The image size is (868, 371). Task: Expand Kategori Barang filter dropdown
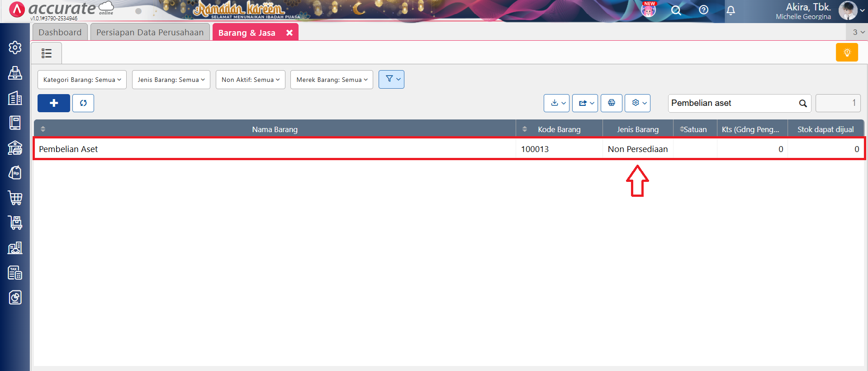click(82, 80)
